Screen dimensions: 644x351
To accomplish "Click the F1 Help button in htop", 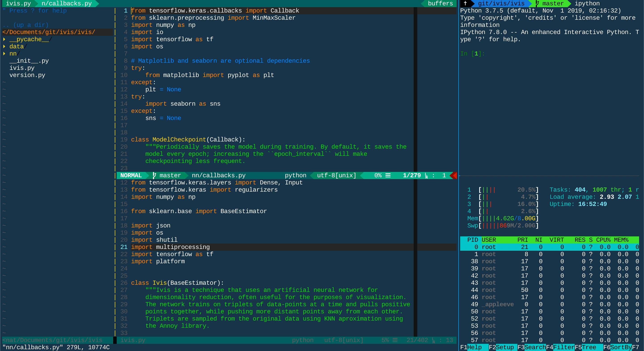I will click(x=474, y=347).
